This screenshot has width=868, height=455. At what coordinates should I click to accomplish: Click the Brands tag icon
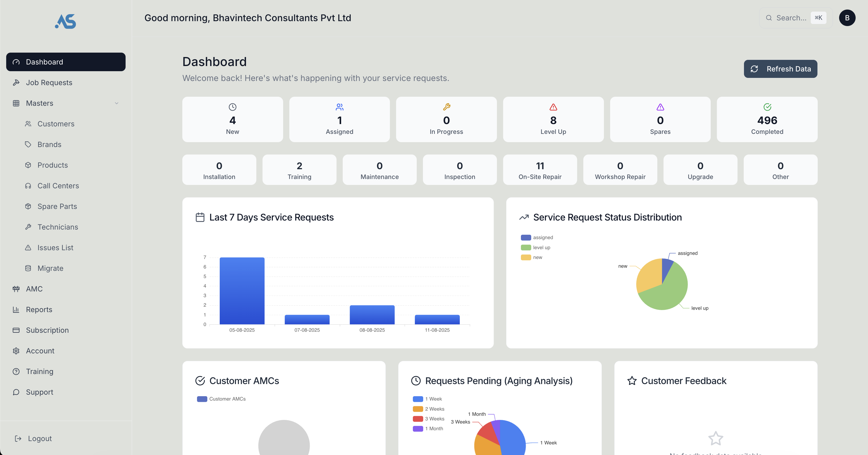[28, 144]
